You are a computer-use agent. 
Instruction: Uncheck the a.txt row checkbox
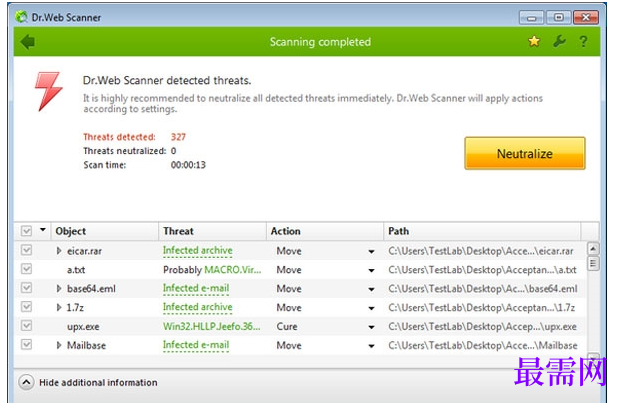[26, 269]
